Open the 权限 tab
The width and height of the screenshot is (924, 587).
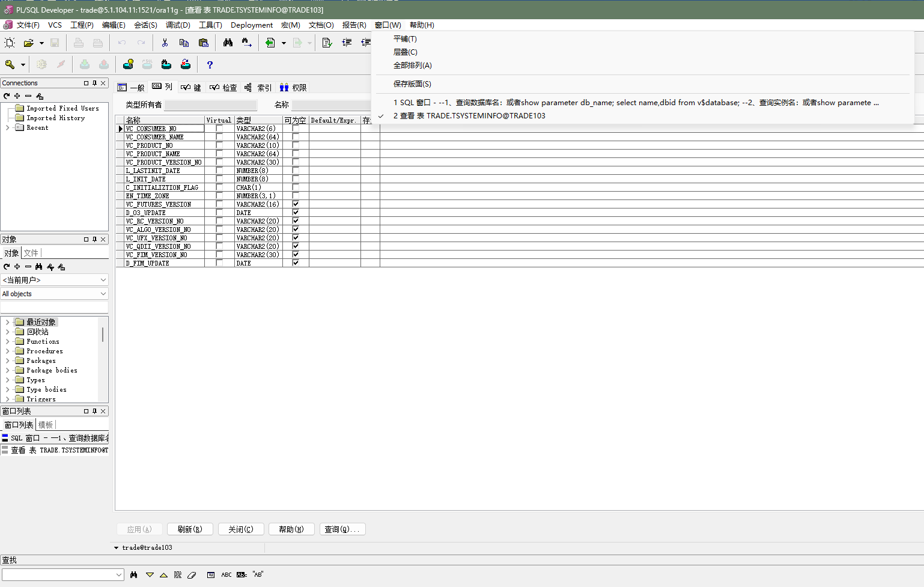pos(293,87)
